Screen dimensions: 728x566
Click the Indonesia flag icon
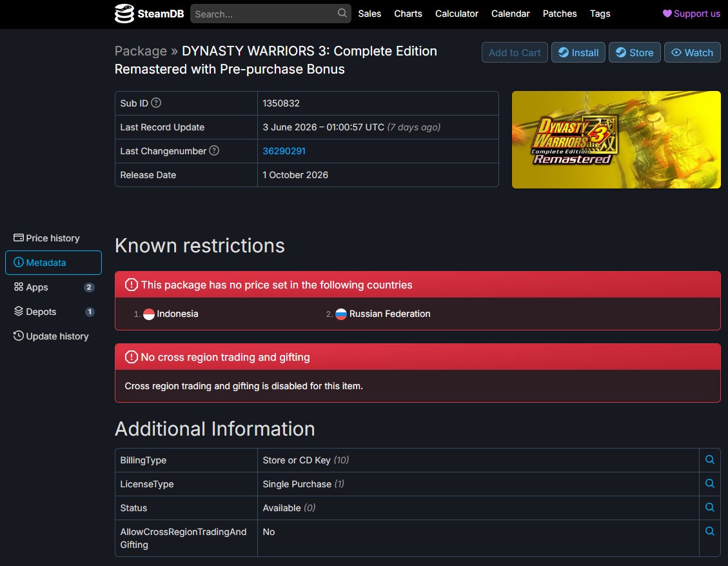click(x=148, y=314)
